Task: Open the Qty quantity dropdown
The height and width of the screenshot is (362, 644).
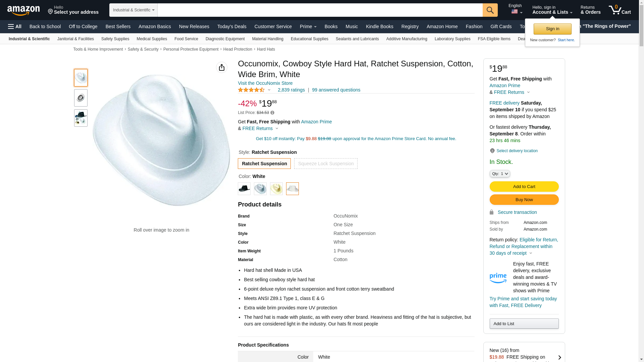Action: (500, 174)
